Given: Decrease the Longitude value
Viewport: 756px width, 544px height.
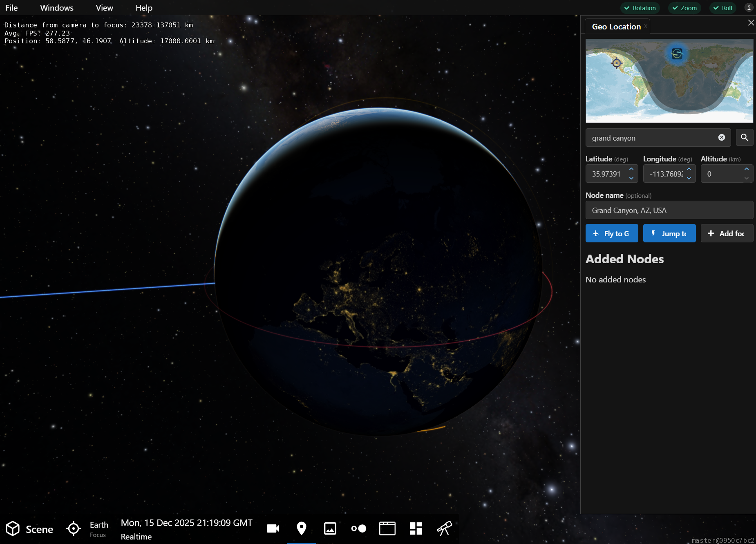Looking at the screenshot, I should [689, 178].
